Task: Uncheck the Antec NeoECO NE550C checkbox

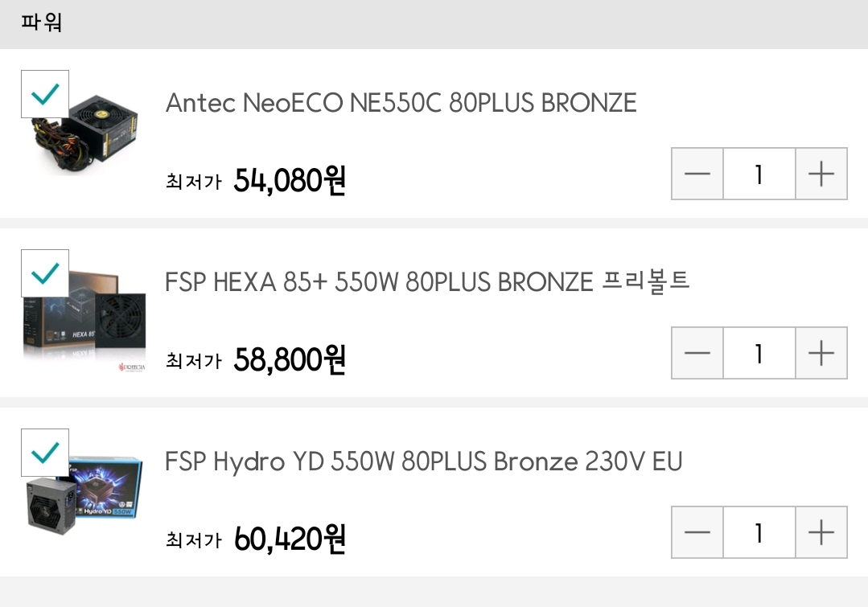Action: point(45,95)
